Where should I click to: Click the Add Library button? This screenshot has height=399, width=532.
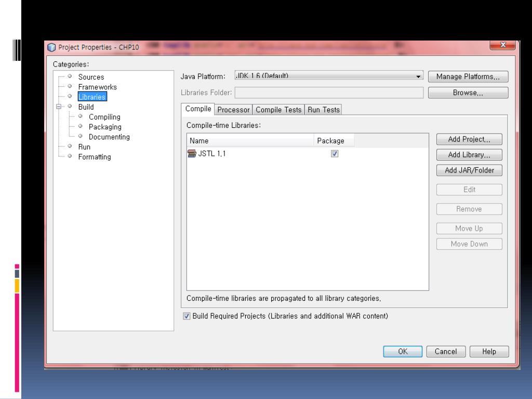tap(469, 155)
